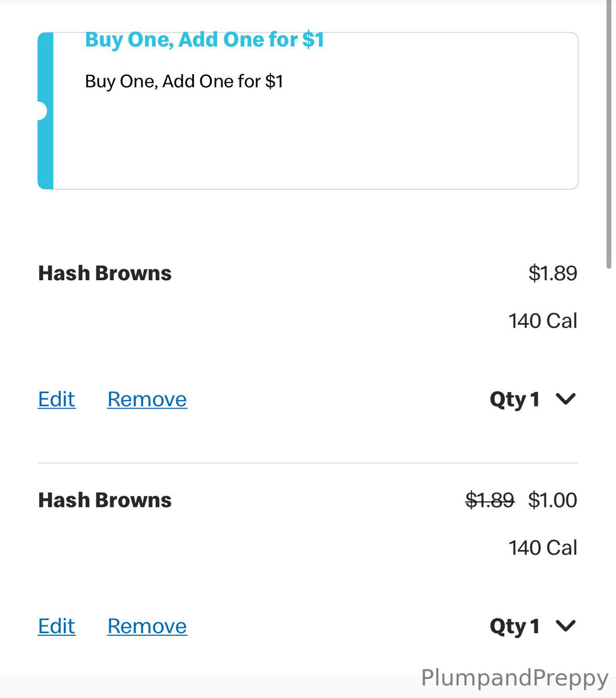This screenshot has width=616, height=698.
Task: Click 140 Cal under the discounted price
Action: pos(543,548)
